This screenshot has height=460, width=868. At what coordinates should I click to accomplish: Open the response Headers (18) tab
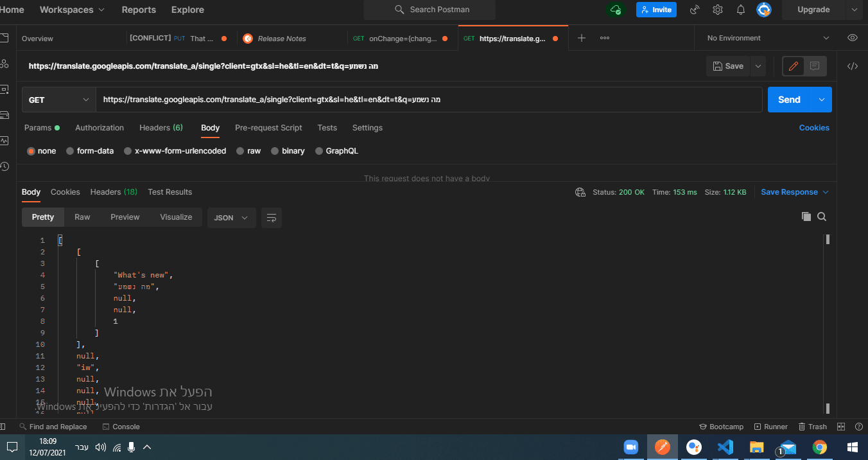click(x=114, y=192)
